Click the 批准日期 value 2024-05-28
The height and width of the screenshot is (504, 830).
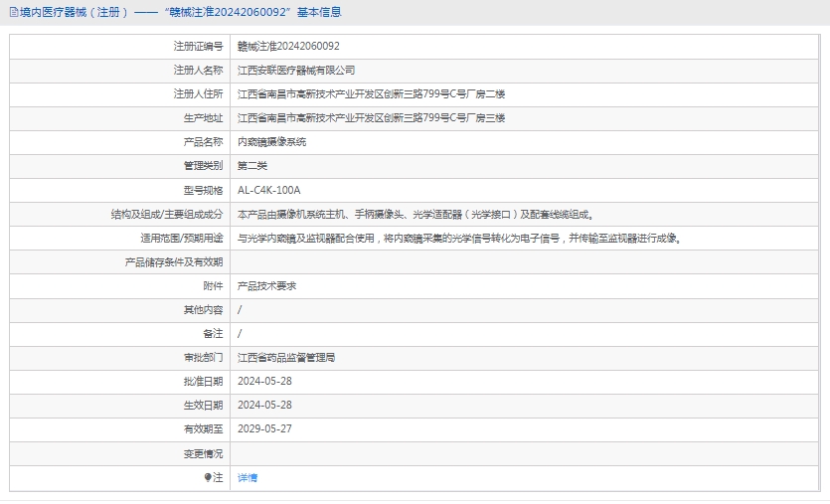point(264,381)
